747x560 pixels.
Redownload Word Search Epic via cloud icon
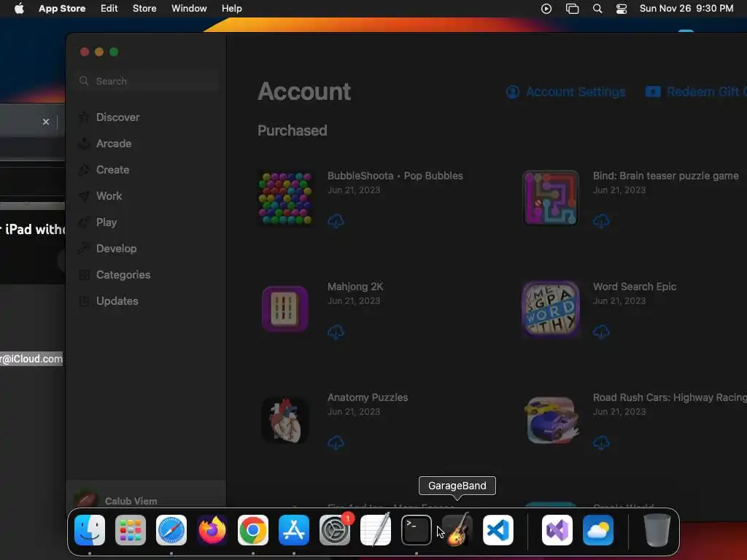tap(601, 332)
